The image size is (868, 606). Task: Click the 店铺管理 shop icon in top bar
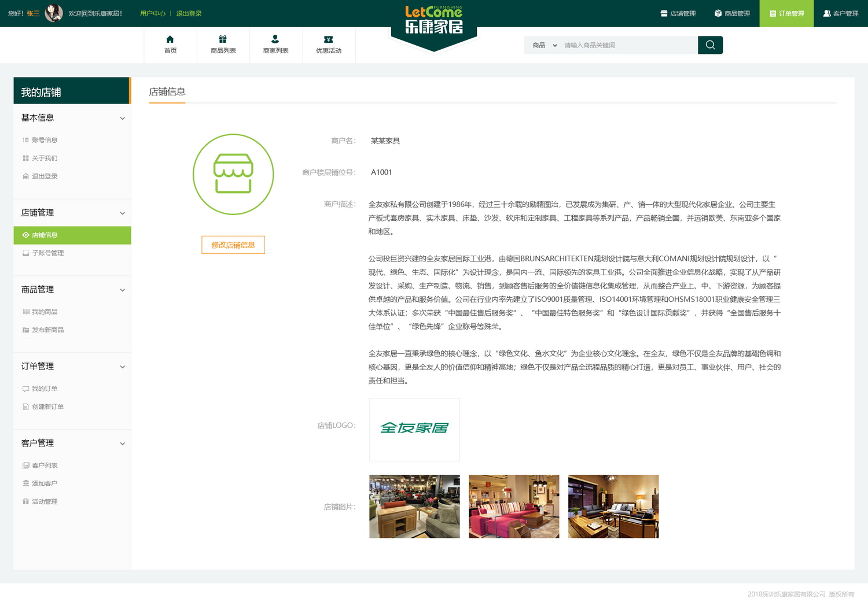pyautogui.click(x=664, y=13)
